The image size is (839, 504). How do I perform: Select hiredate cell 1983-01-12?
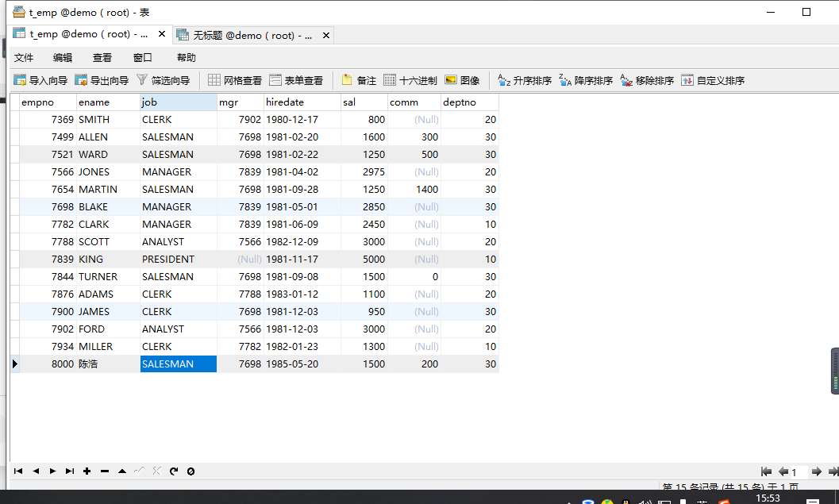coord(302,294)
